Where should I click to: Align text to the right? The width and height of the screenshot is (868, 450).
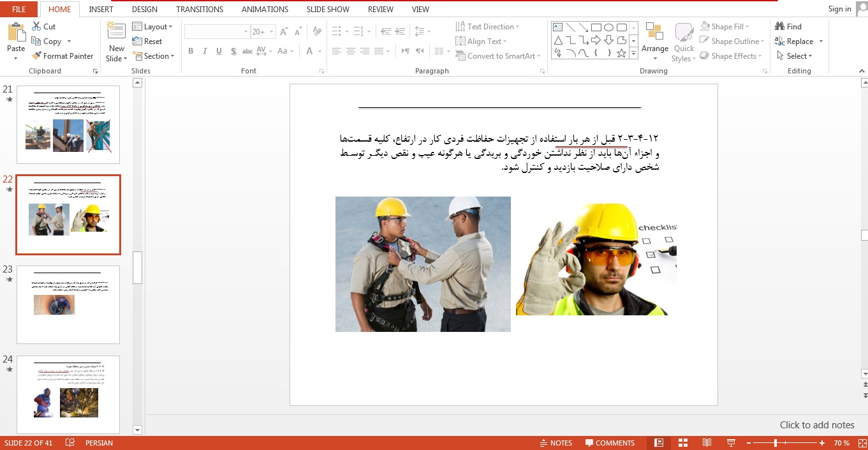click(x=365, y=51)
